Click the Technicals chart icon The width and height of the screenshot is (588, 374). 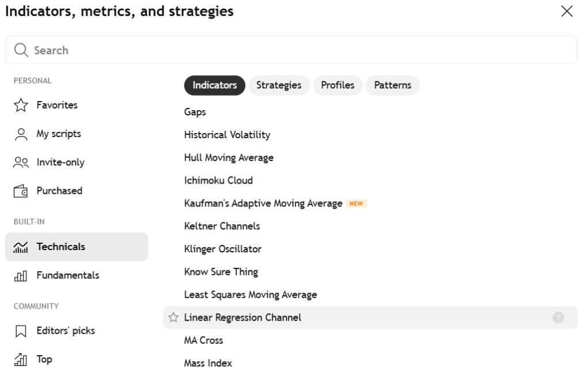pos(21,247)
